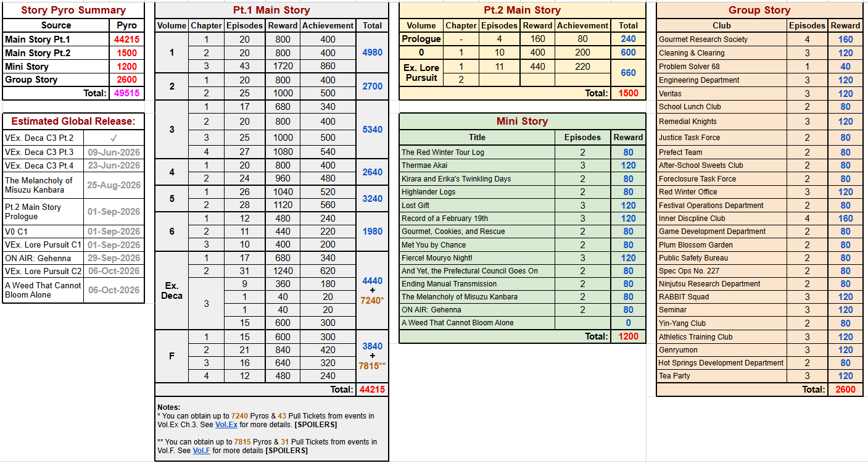Select the 23-Jun-2026 release date
Viewport: 868px width, 463px height.
point(114,165)
